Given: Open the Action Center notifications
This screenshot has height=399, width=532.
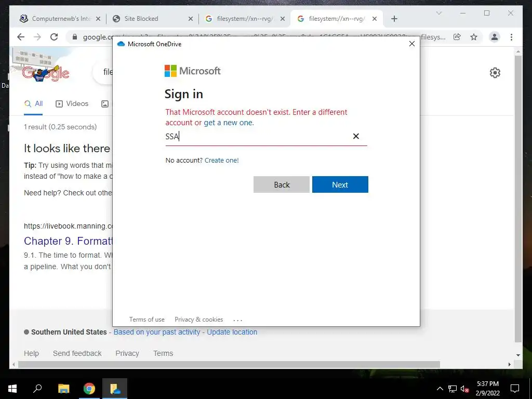Looking at the screenshot, I should [515, 389].
